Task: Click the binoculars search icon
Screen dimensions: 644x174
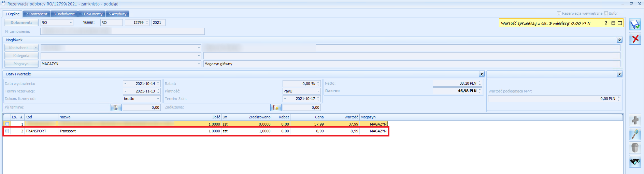Action: pyautogui.click(x=635, y=161)
